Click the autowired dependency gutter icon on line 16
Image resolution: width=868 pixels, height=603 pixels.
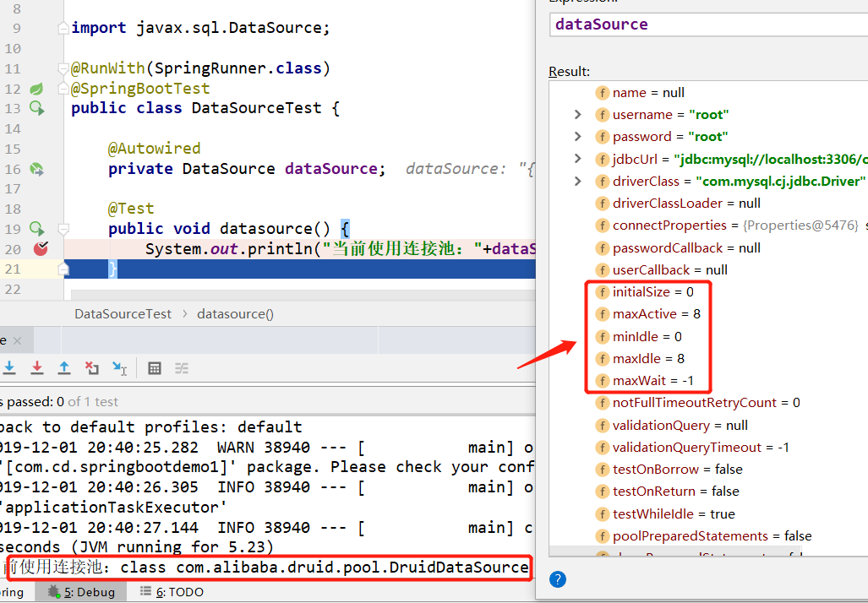tap(36, 169)
